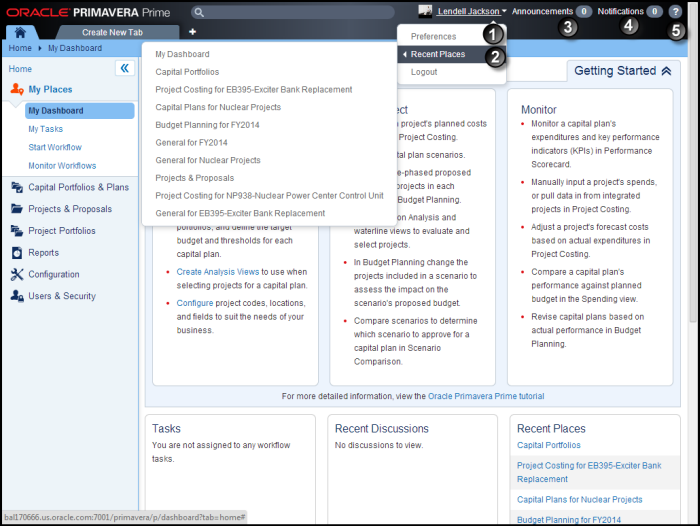Viewport: 700px width, 526px height.
Task: Click the Project Portfolios icon
Action: click(17, 230)
